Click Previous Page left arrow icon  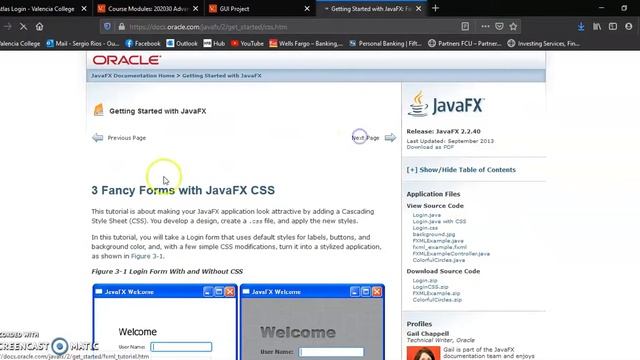[98, 138]
